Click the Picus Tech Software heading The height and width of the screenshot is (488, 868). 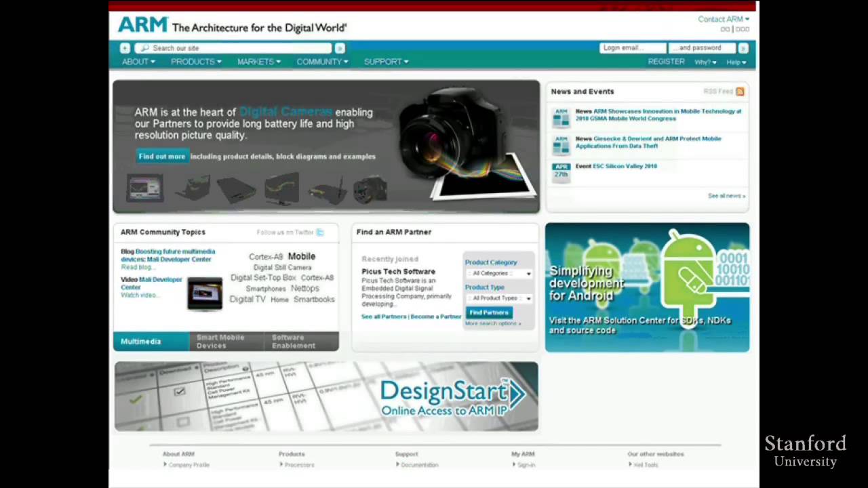398,272
